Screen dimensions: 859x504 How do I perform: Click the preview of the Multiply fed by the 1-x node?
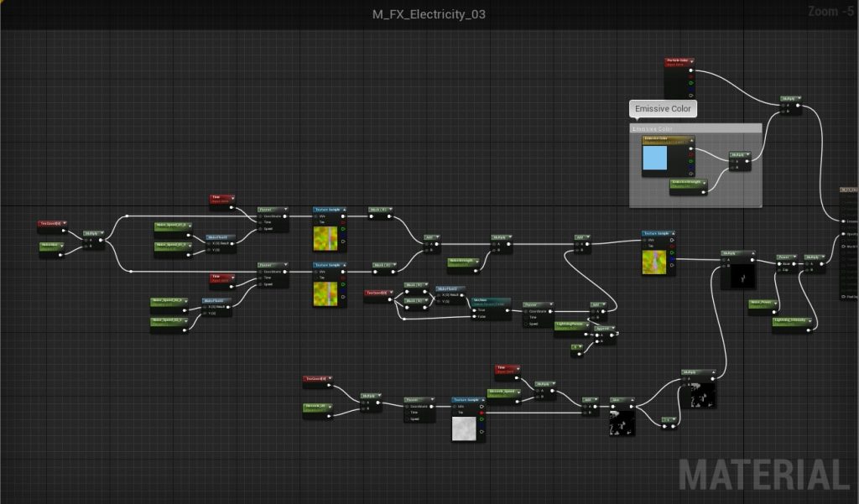tap(702, 395)
